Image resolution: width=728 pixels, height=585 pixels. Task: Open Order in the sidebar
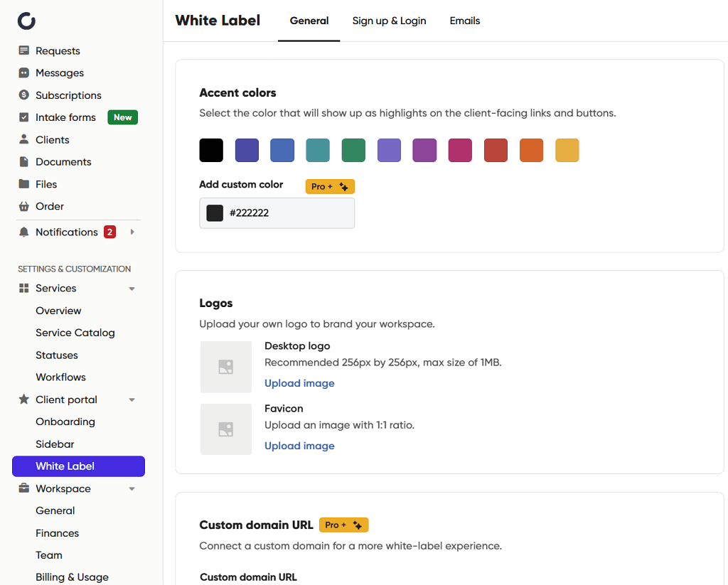click(x=50, y=206)
